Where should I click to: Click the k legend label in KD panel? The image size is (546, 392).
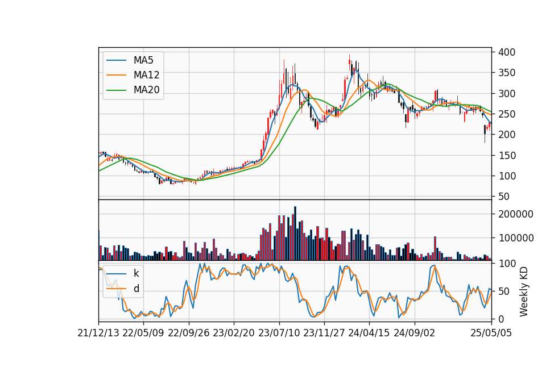point(136,273)
